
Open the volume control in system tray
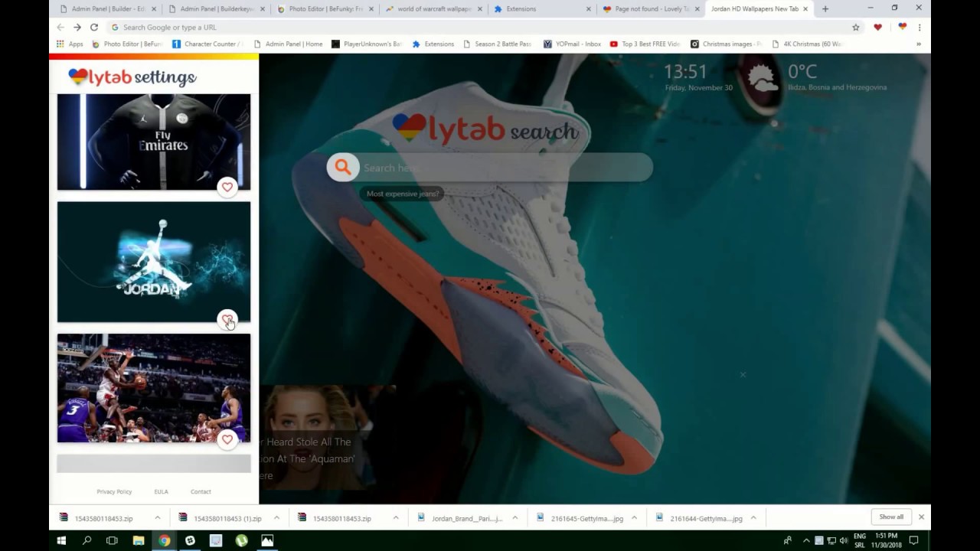(844, 540)
